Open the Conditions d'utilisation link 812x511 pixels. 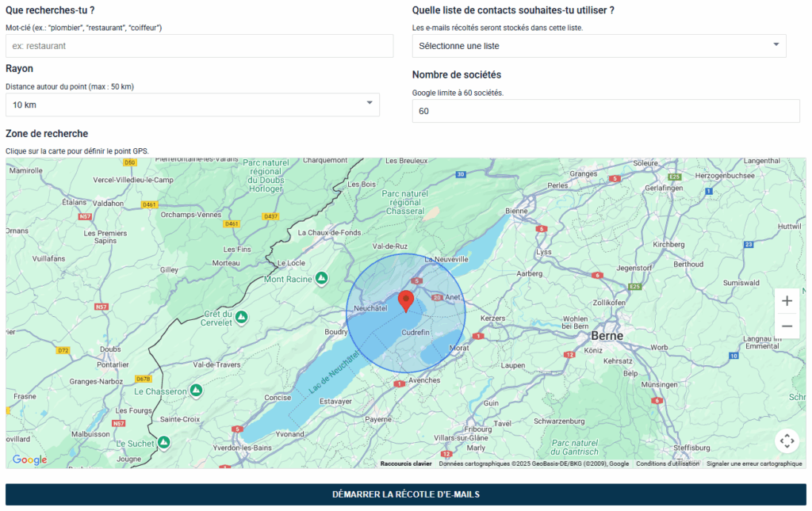669,463
